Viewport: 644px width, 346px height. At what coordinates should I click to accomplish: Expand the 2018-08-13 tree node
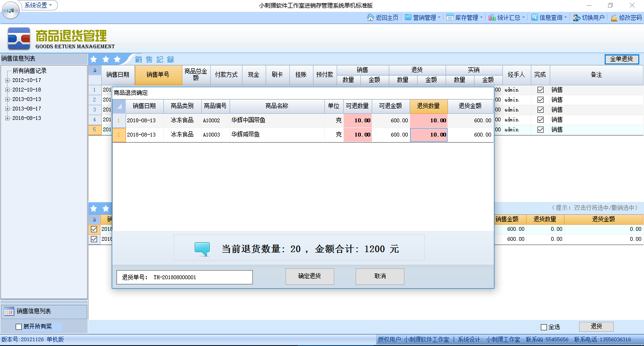[x=7, y=118]
